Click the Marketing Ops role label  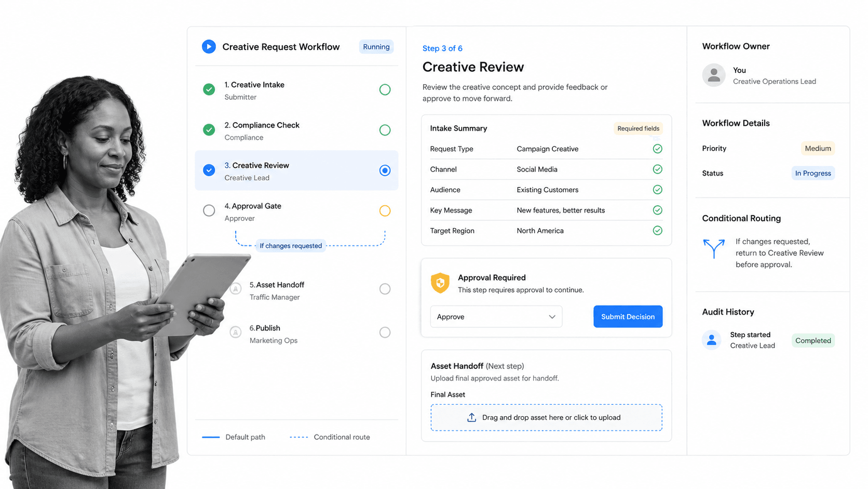273,341
